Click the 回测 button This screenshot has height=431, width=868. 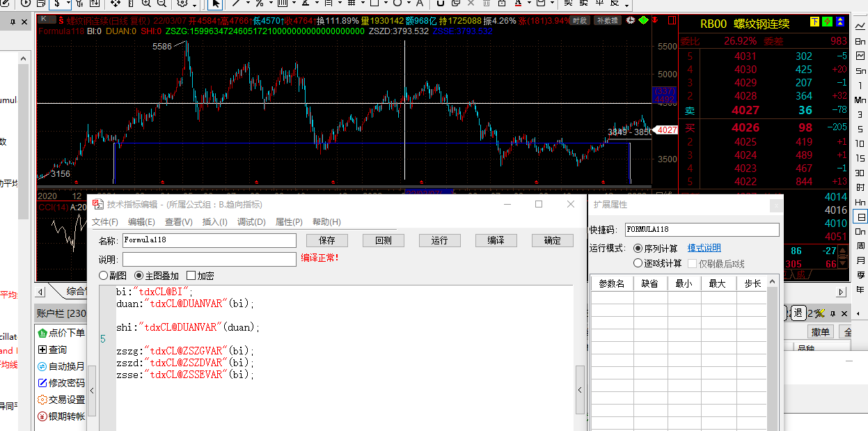(x=384, y=240)
